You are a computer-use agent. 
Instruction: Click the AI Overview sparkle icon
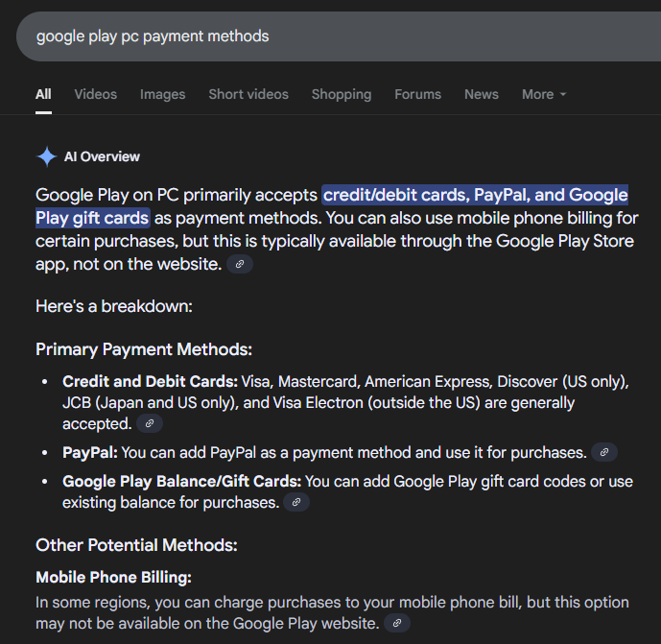point(46,156)
